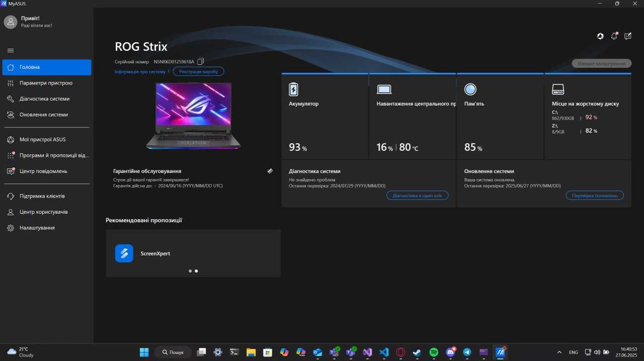Open Діагностика системи in sidebar

(x=47, y=99)
